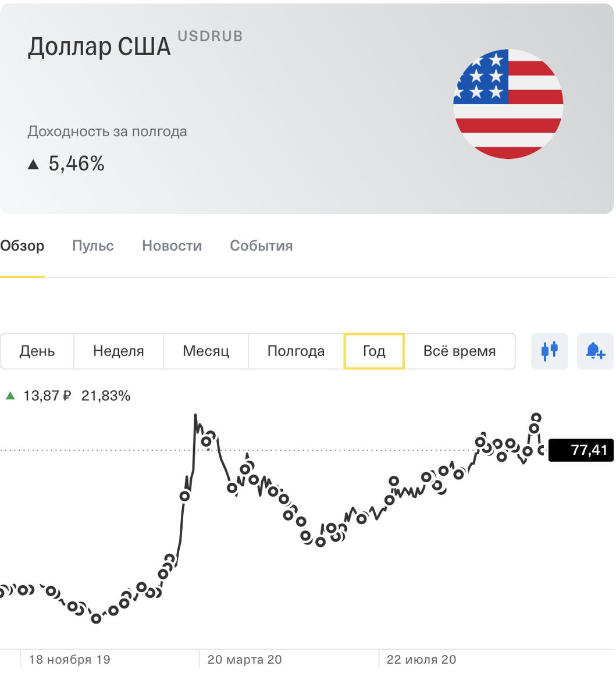
Task: Click the green gain triangle indicator
Action: [x=10, y=396]
